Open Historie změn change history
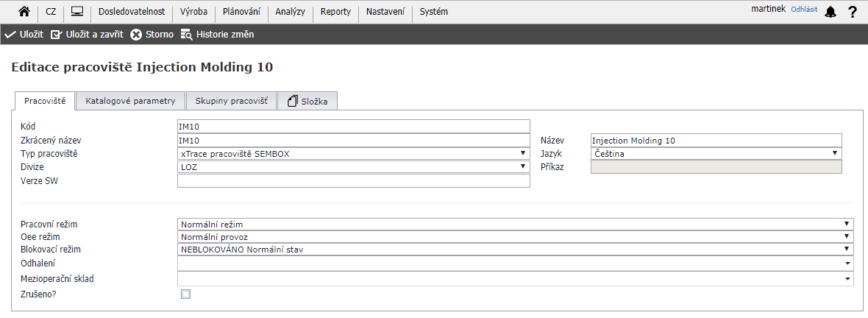 [217, 35]
